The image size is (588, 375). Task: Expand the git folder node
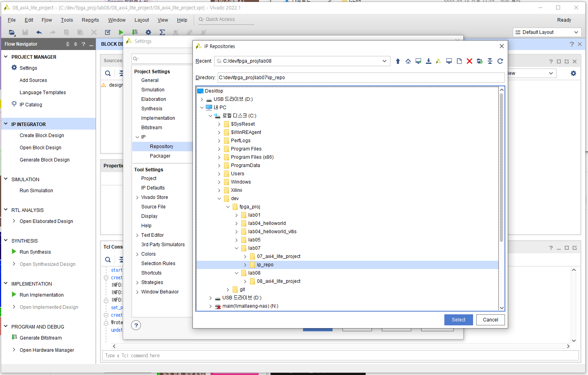tap(228, 290)
